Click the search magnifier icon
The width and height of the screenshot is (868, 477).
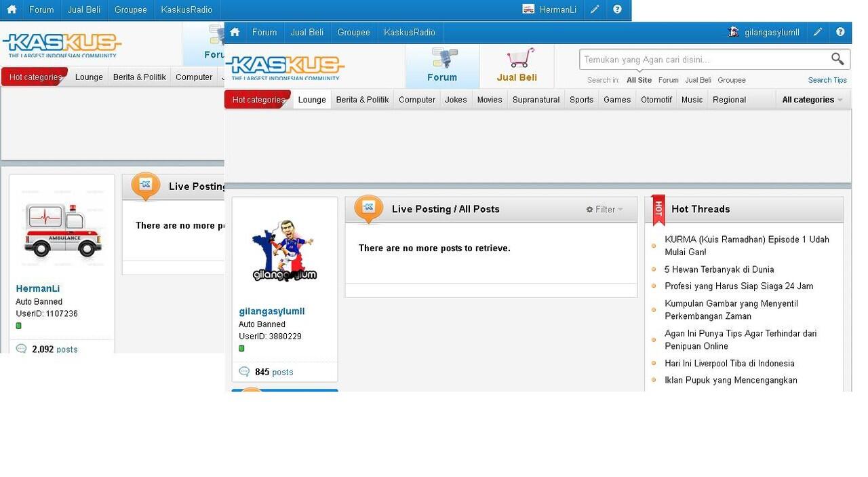click(x=837, y=59)
